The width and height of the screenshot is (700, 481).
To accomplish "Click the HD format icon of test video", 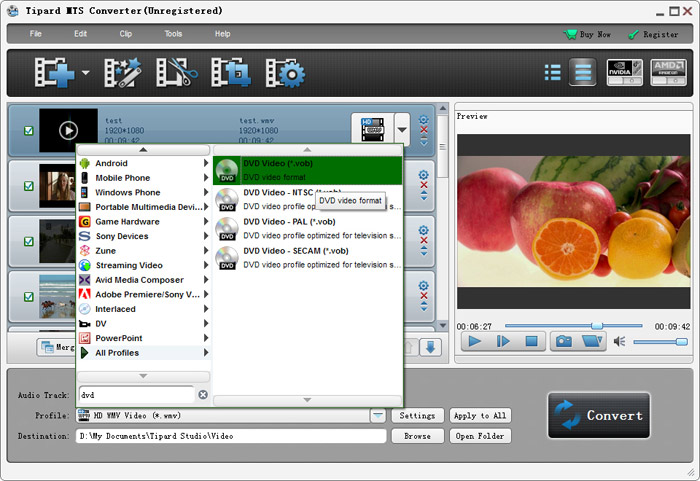I will pos(372,129).
